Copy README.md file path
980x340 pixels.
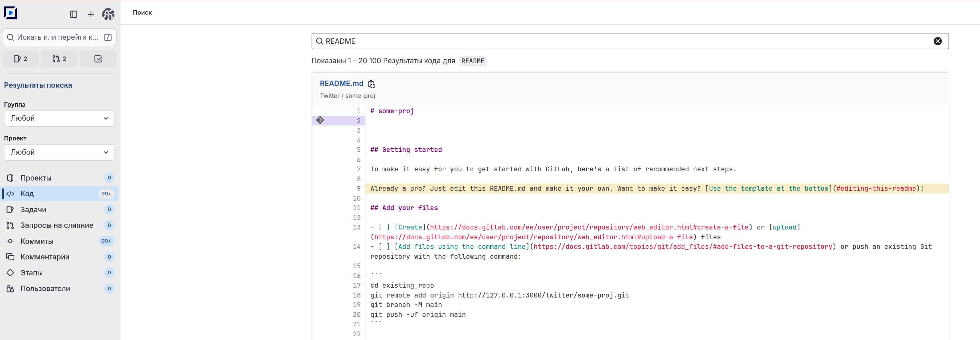(371, 84)
